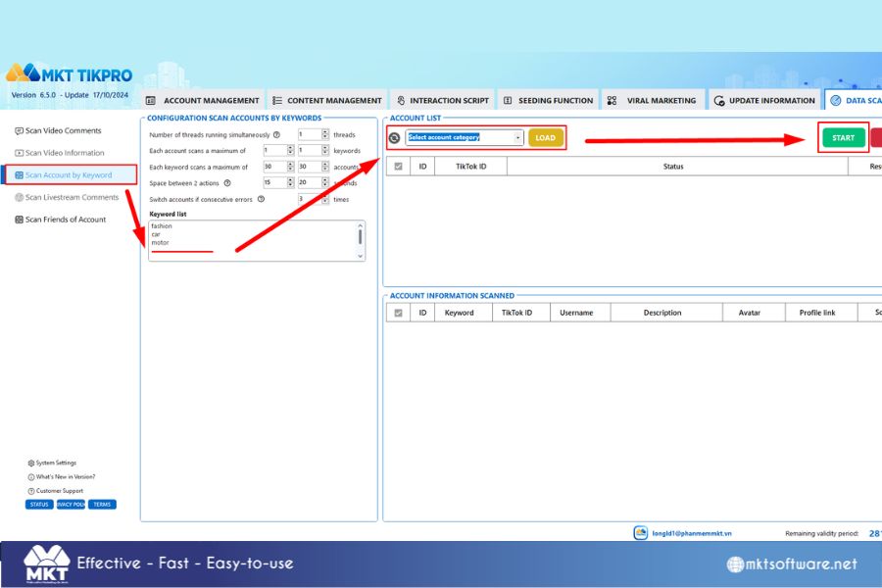The height and width of the screenshot is (588, 882).
Task: Click help icon next to Space between 2 actions
Action: point(227,183)
